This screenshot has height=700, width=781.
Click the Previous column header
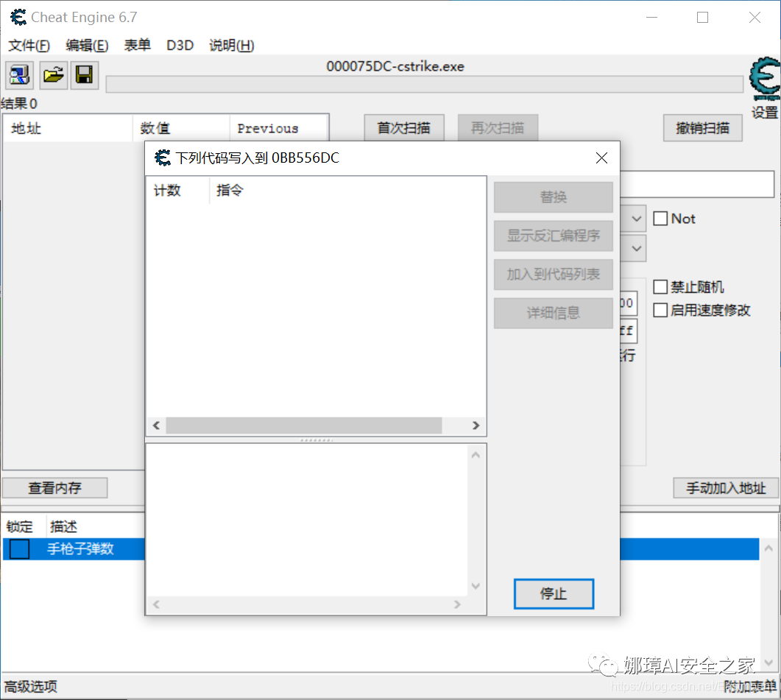pos(278,129)
